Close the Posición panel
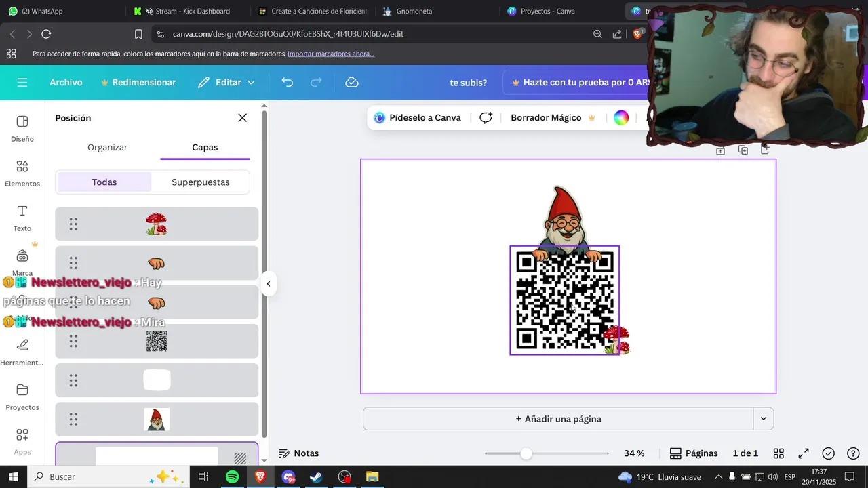 tap(242, 118)
